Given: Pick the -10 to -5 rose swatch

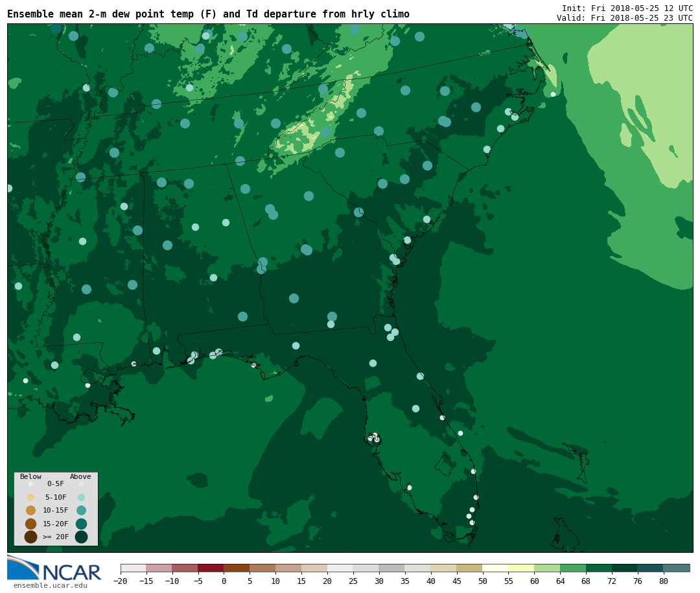Looking at the screenshot, I should [185, 568].
